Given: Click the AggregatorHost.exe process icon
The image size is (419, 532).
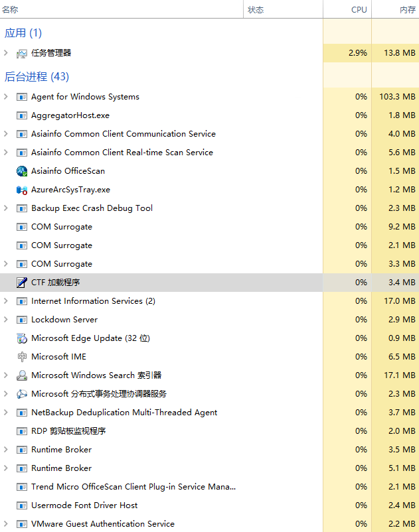Looking at the screenshot, I should pos(22,115).
